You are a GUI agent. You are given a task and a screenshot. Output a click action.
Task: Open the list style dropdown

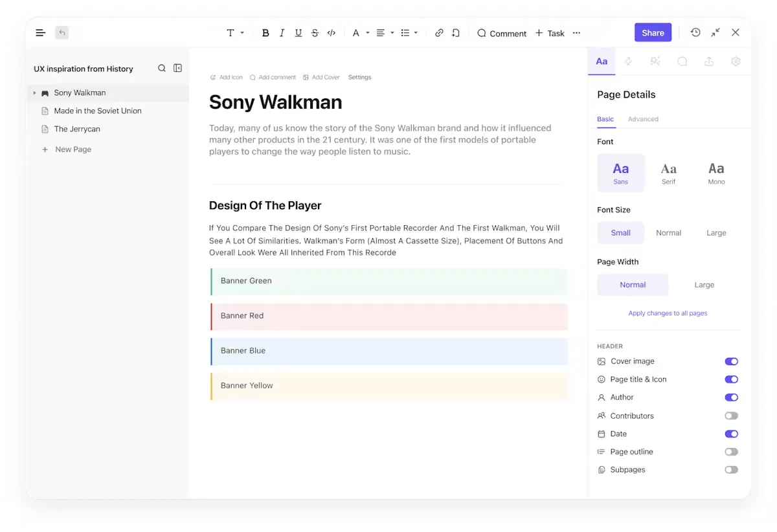(409, 33)
